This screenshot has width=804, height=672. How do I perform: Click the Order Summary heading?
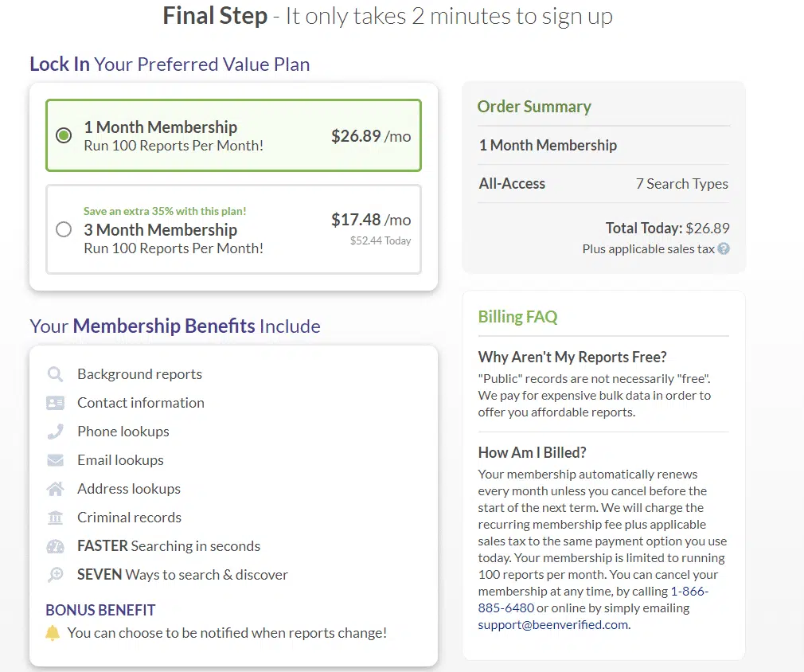534,107
